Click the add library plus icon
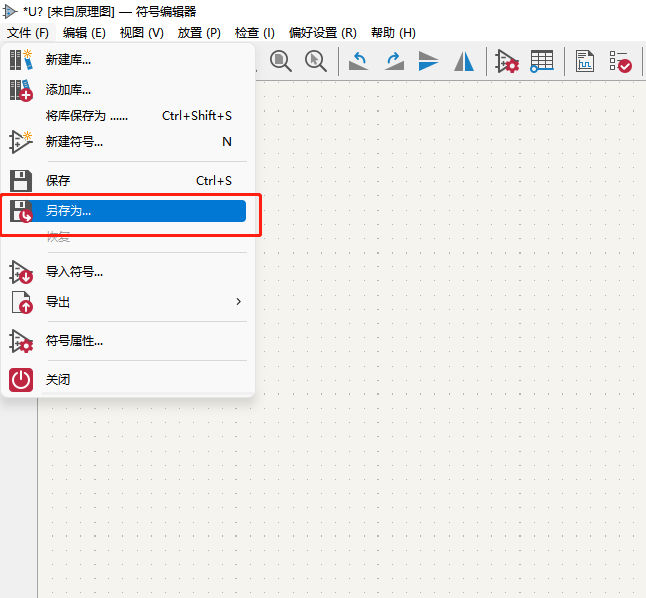This screenshot has height=598, width=646. 21,90
